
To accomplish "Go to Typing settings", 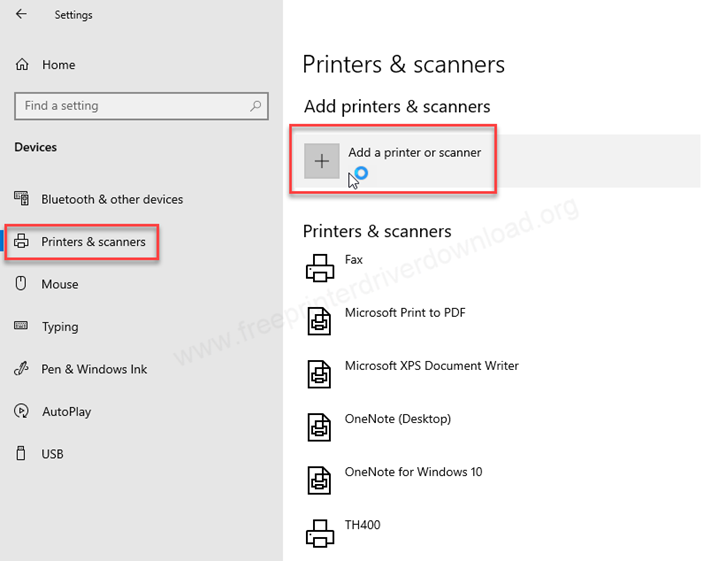I will coord(59,327).
